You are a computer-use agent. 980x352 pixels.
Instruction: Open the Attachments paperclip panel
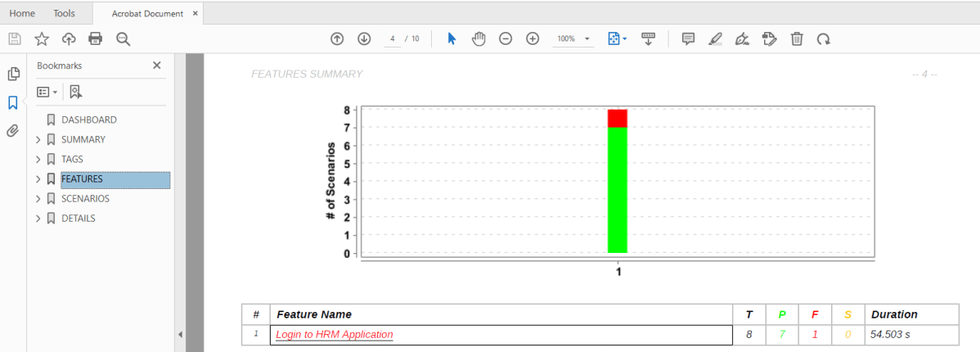coord(13,130)
